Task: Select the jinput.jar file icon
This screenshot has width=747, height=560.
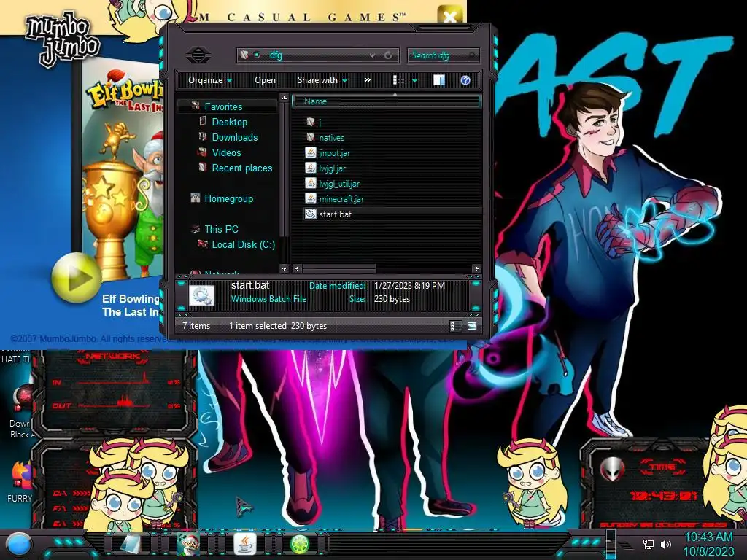Action: [311, 153]
